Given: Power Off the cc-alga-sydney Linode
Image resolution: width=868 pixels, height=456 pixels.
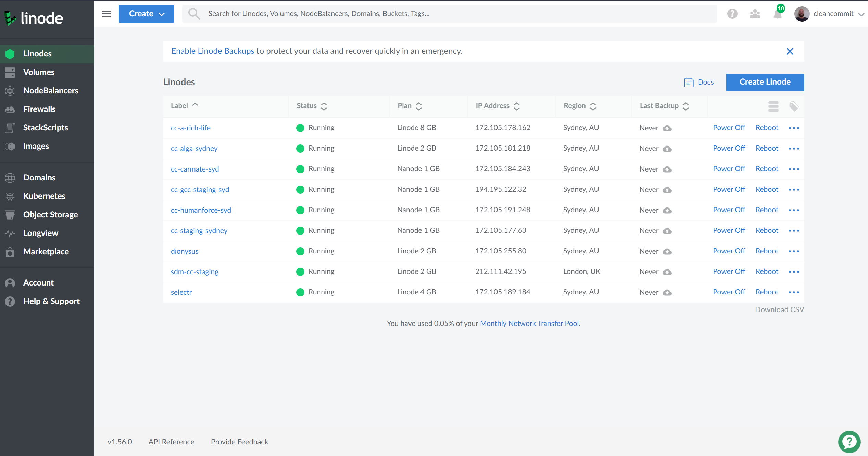Looking at the screenshot, I should pyautogui.click(x=729, y=148).
